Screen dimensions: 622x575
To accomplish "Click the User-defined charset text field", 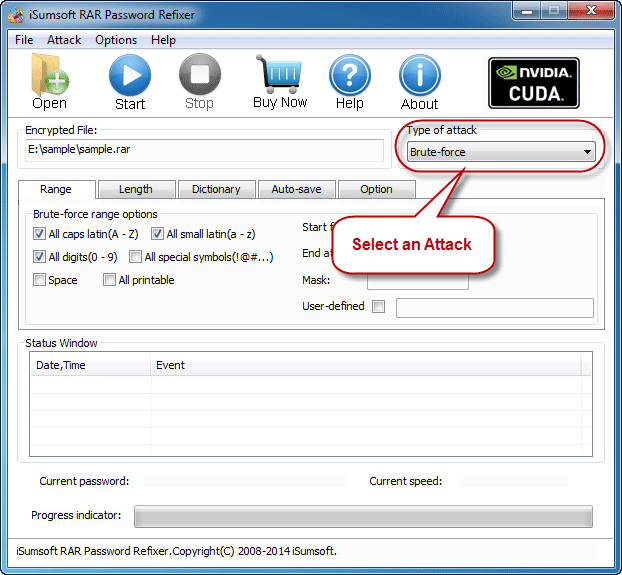I will coord(495,308).
